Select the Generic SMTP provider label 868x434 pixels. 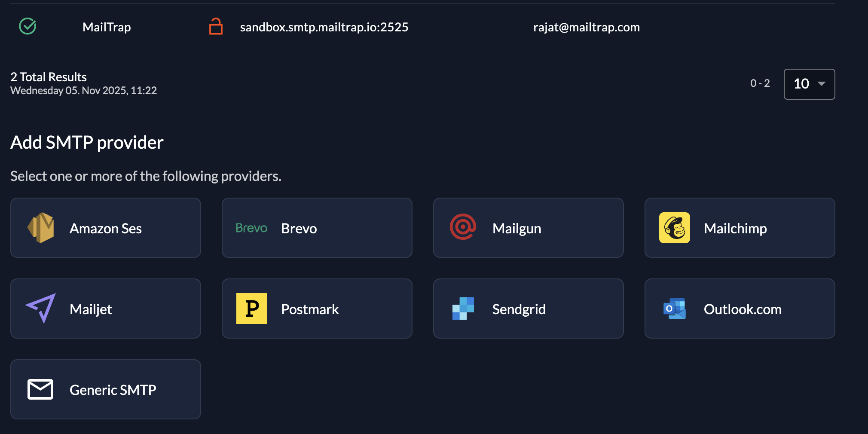click(x=113, y=390)
